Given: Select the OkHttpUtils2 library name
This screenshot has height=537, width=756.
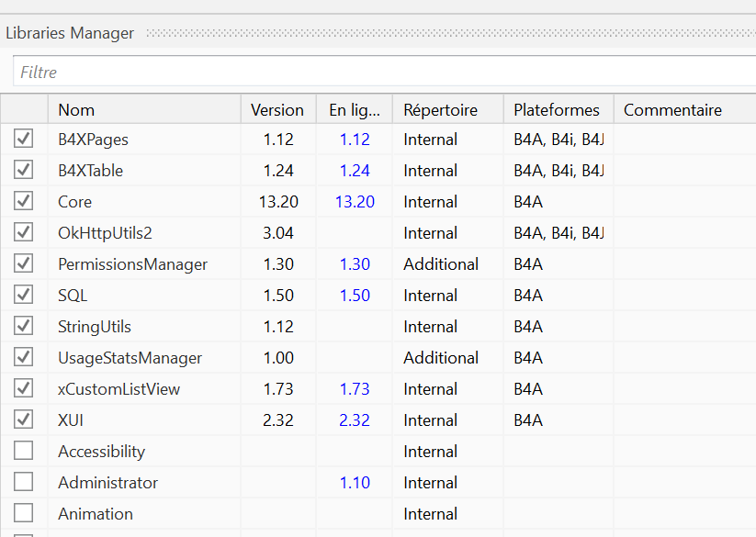Looking at the screenshot, I should click(x=105, y=233).
